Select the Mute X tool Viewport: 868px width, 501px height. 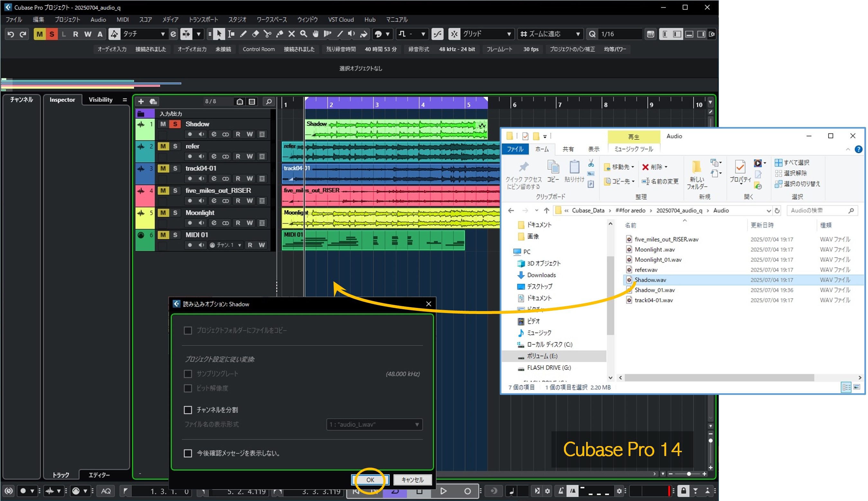pyautogui.click(x=291, y=34)
